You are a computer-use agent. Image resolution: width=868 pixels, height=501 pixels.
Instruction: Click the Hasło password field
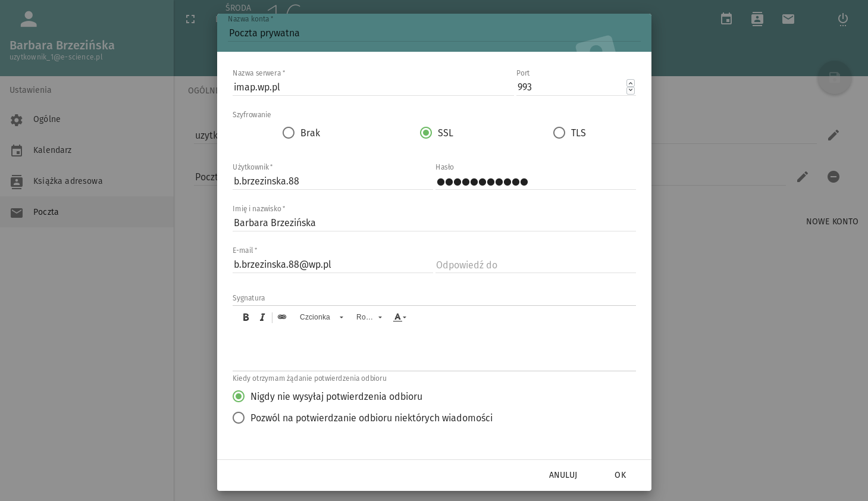point(535,181)
